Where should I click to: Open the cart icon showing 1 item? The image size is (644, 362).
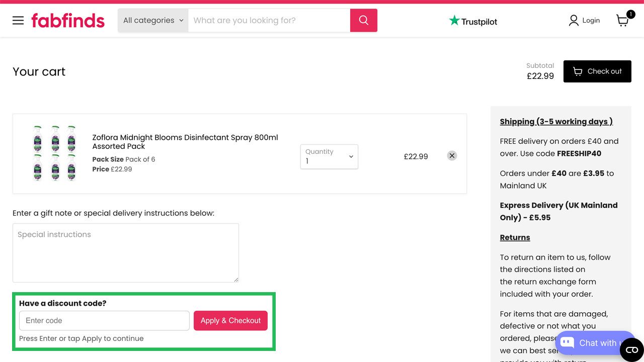622,21
